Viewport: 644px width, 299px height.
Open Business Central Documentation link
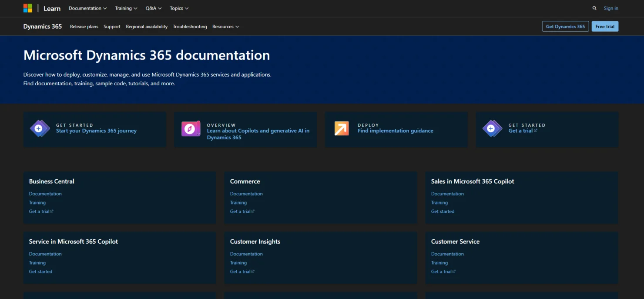coord(45,193)
